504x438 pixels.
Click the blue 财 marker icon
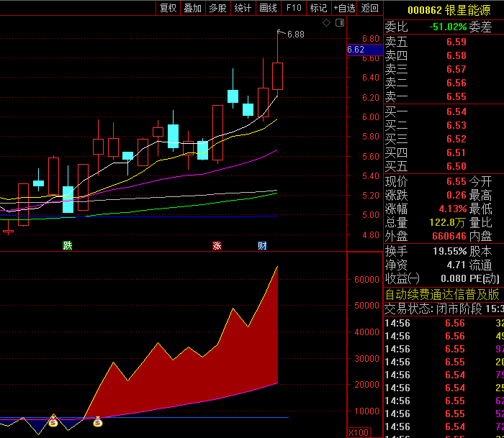click(x=263, y=246)
